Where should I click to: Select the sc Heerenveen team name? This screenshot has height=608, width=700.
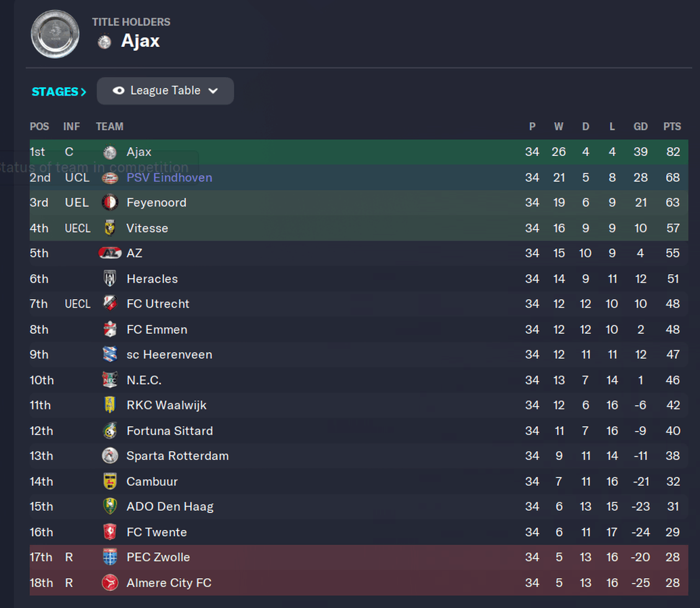click(169, 354)
